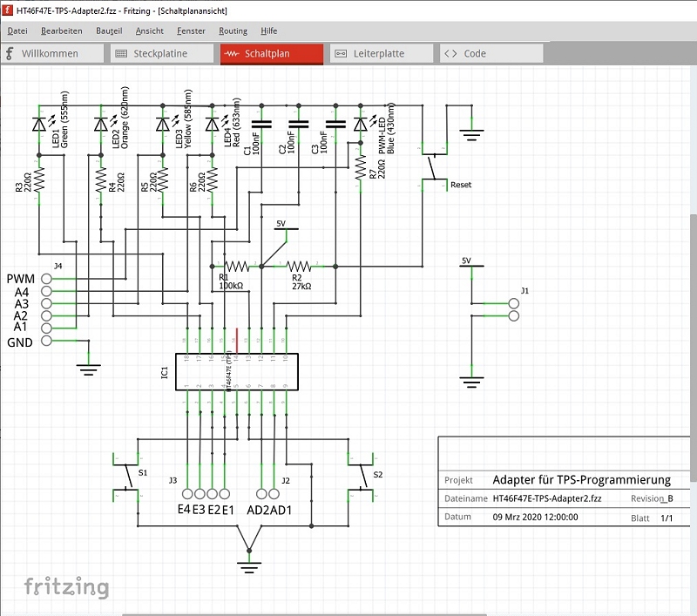Screen dimensions: 697x616
Task: Click the title block project name text
Action: [581, 480]
